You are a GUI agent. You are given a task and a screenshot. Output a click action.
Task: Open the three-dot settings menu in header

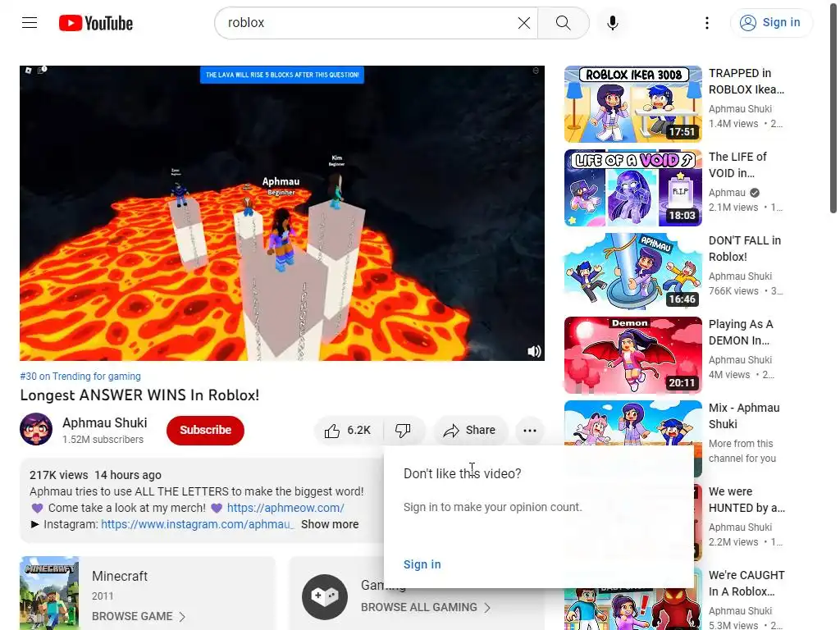707,22
